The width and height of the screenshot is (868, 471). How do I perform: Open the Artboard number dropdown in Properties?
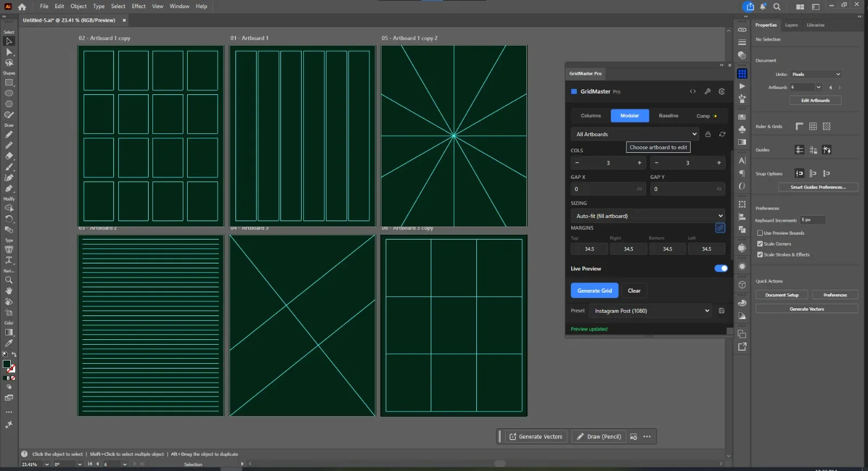(819, 87)
